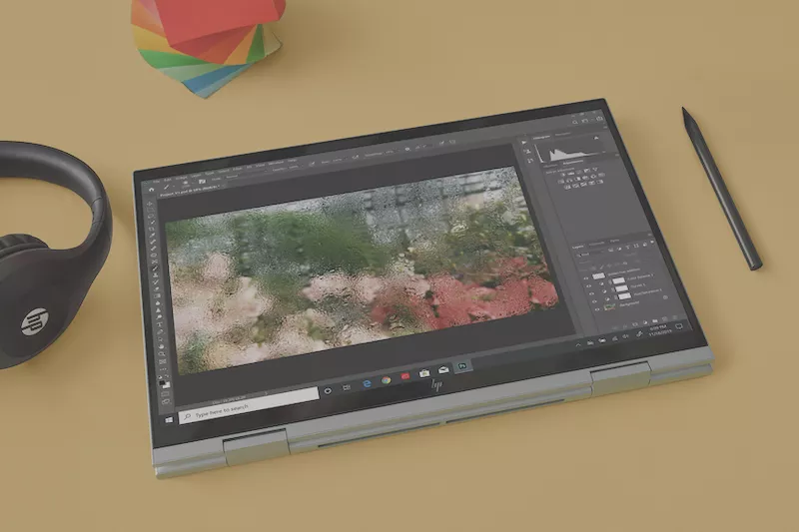Image resolution: width=799 pixels, height=532 pixels.
Task: Hide the Background layer
Action: click(x=597, y=309)
